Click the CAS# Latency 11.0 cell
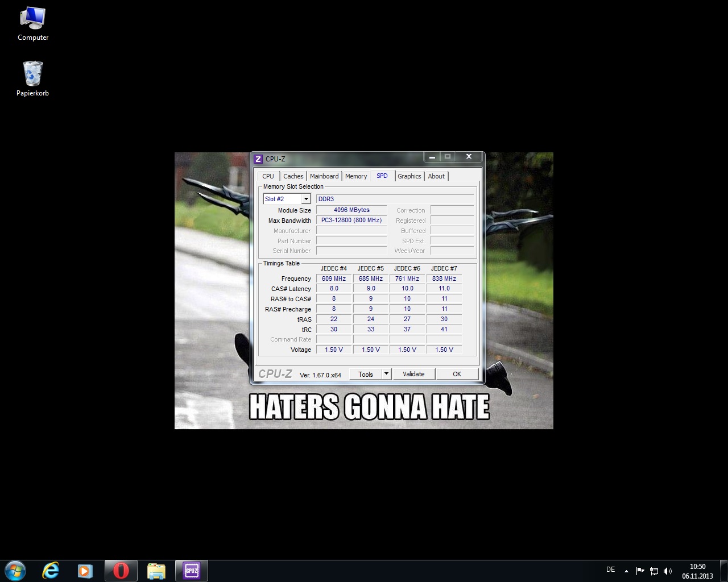 pyautogui.click(x=444, y=289)
